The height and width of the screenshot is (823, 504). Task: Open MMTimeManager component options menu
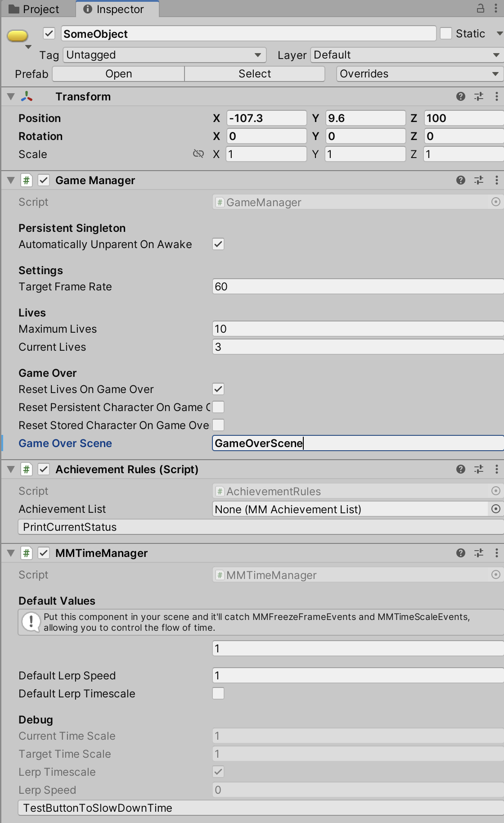click(496, 553)
